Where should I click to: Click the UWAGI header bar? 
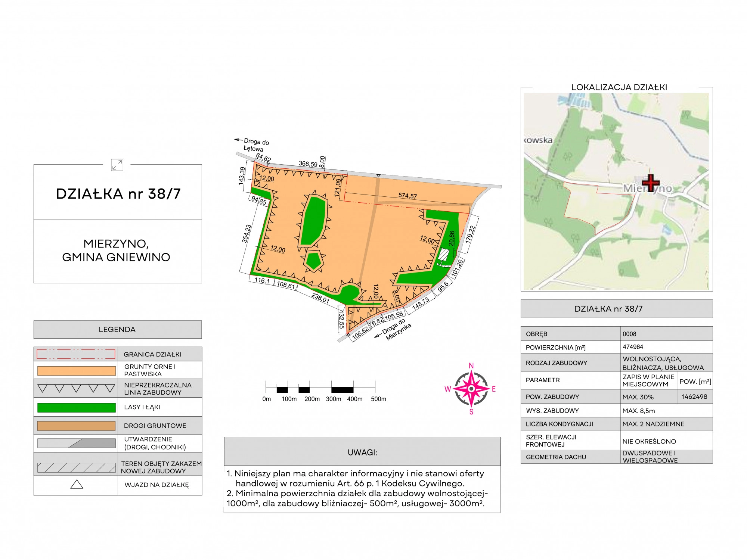(362, 452)
